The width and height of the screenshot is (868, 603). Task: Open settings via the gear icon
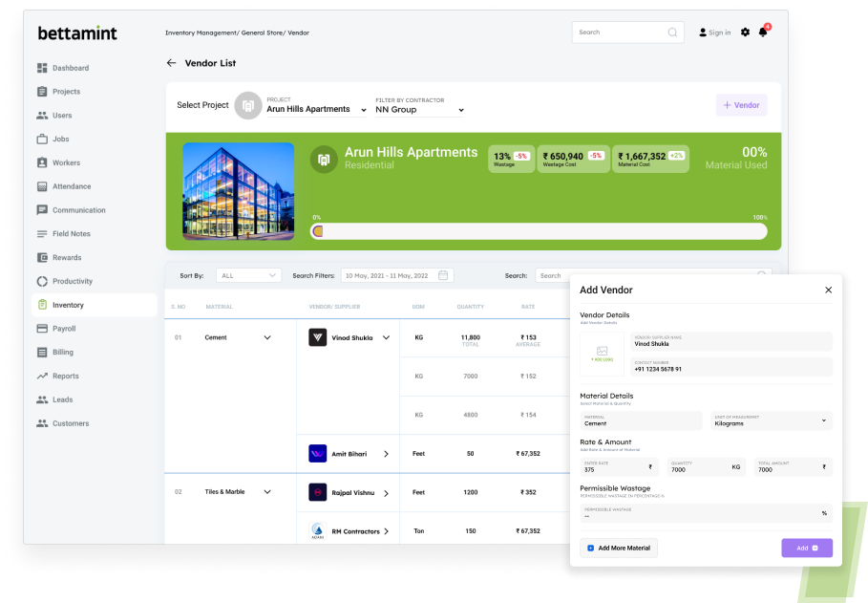(x=745, y=32)
